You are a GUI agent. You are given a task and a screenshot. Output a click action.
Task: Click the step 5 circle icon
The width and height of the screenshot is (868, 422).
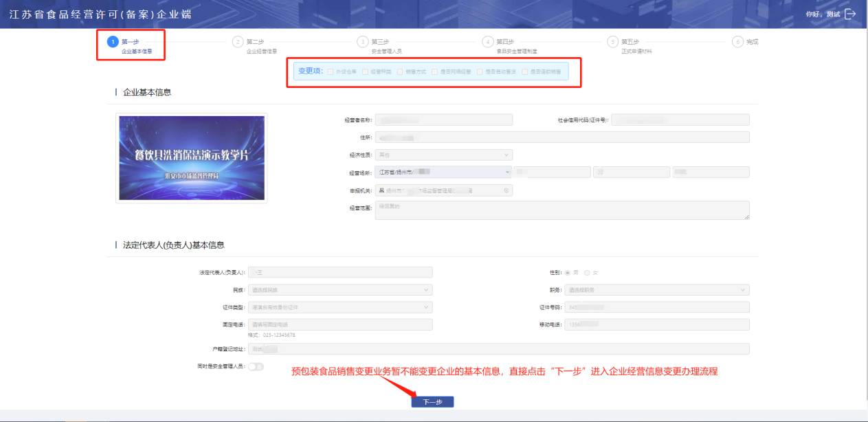pos(613,42)
